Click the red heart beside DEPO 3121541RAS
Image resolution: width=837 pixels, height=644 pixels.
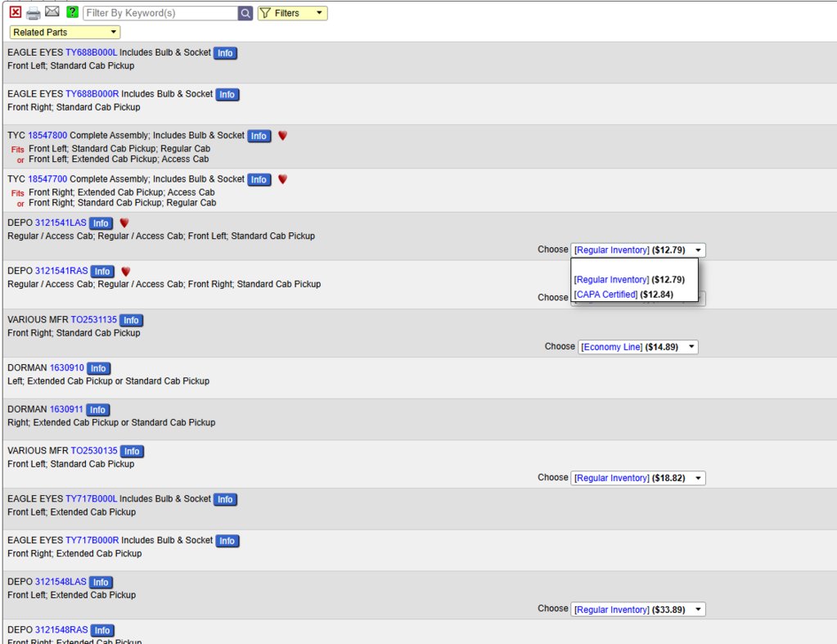point(126,272)
